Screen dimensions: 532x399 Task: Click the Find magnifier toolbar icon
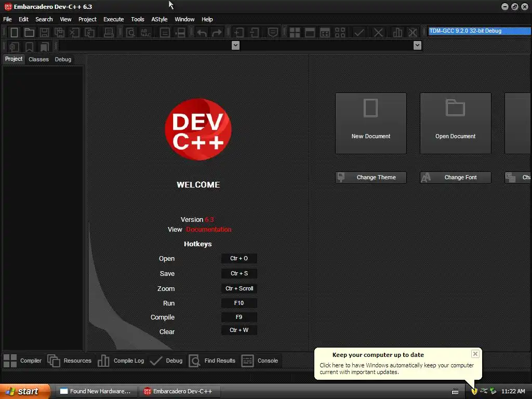coord(130,33)
